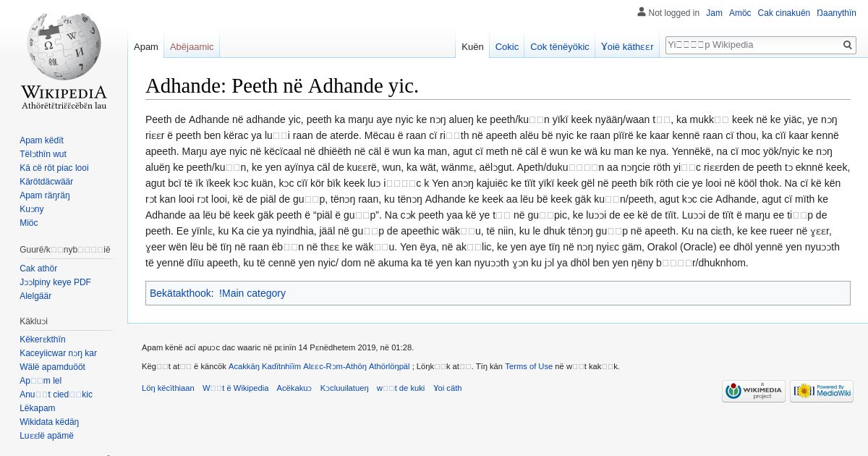Open Kärötdäcwäär sidebar link
868x456 pixels.
coord(46,182)
